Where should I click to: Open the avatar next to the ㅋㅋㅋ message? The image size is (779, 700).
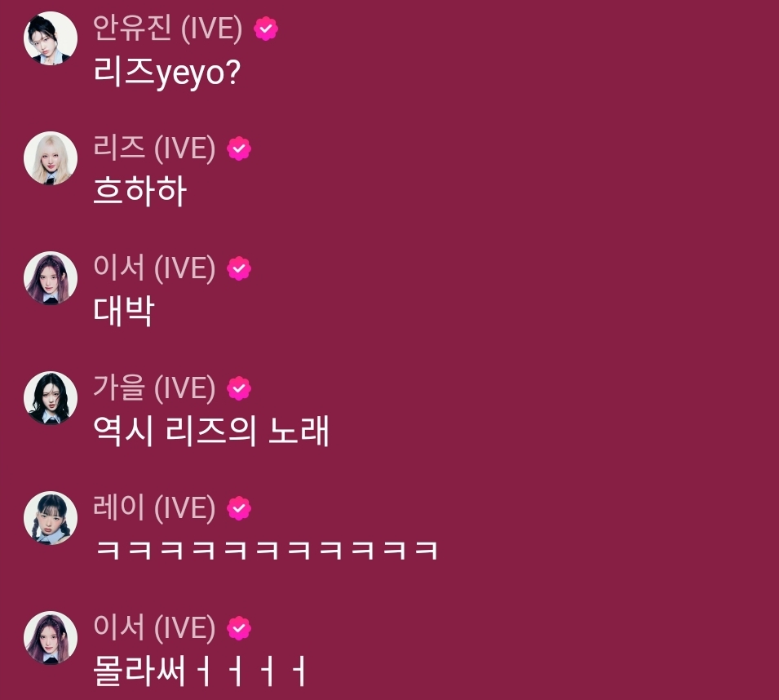[x=51, y=518]
